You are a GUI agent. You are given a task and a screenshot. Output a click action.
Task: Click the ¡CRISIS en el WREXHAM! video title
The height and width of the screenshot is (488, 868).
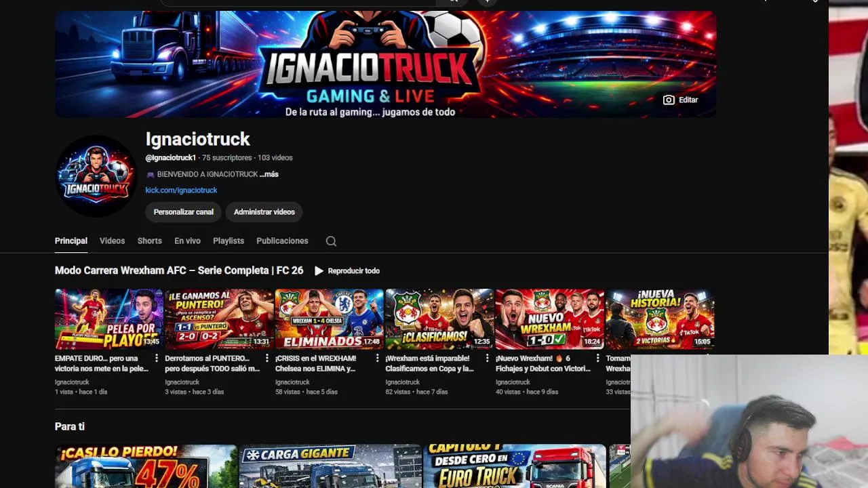[x=316, y=363]
